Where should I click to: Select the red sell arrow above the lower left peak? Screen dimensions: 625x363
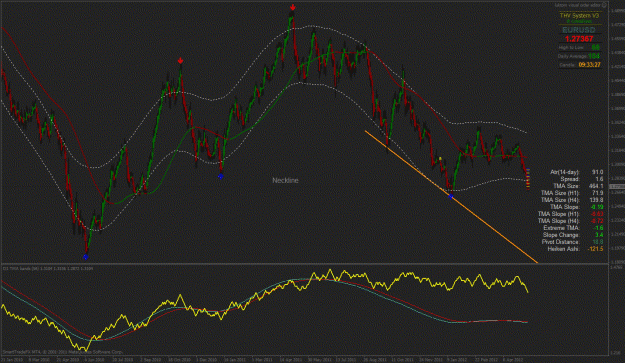181,61
